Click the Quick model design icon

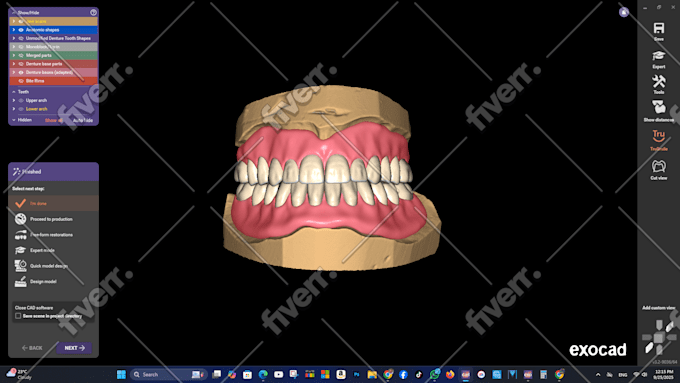tap(20, 266)
